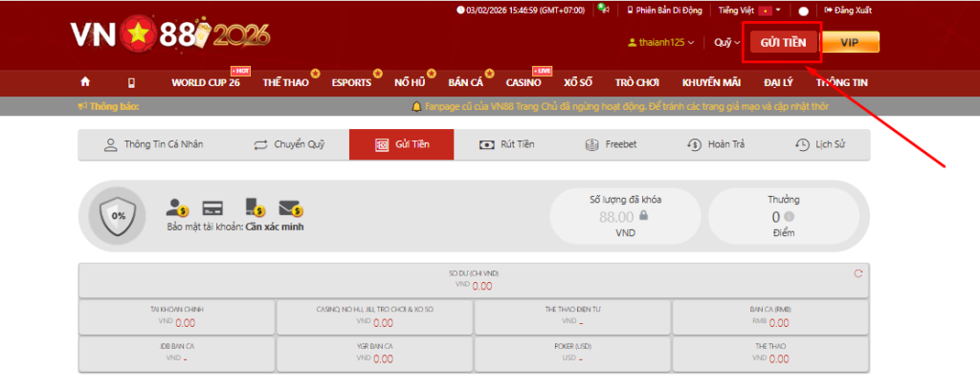
Task: Click the SO DU (CHI VND) total balance
Action: click(x=474, y=281)
